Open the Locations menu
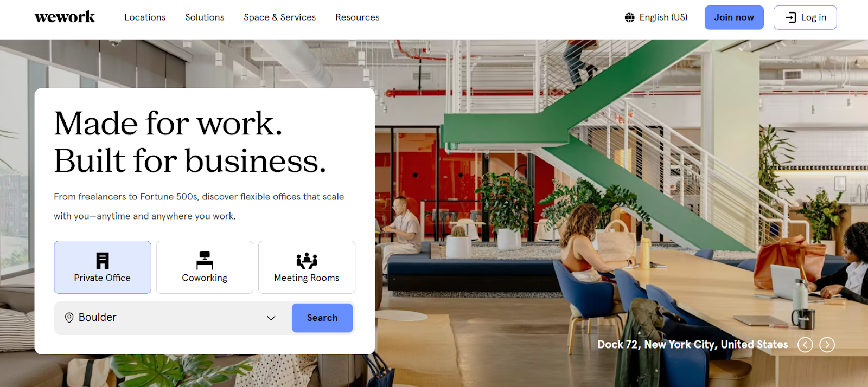Image resolution: width=868 pixels, height=387 pixels. coord(145,17)
